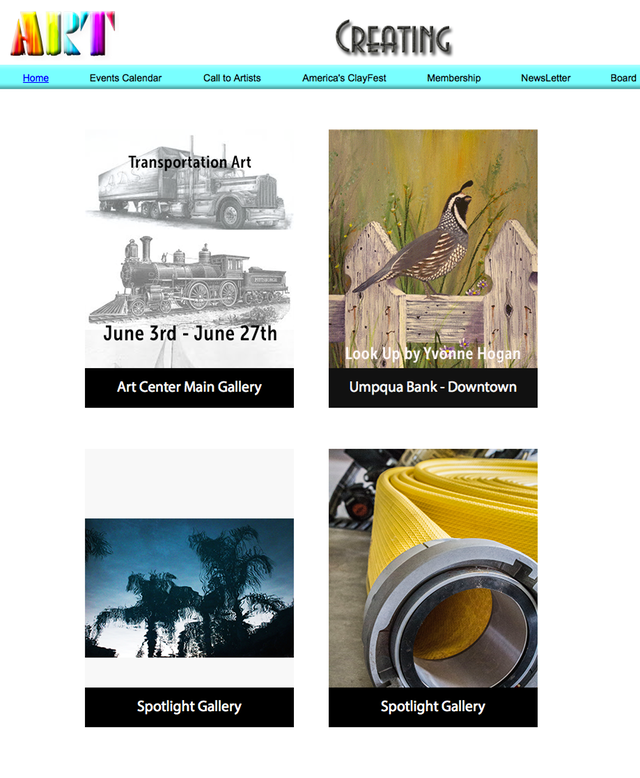Open the Board menu item
The width and height of the screenshot is (640, 778).
click(623, 78)
